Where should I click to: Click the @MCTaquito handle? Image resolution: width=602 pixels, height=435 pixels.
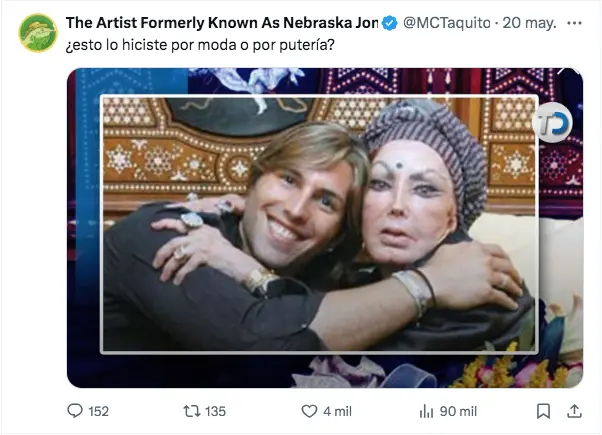coord(443,23)
